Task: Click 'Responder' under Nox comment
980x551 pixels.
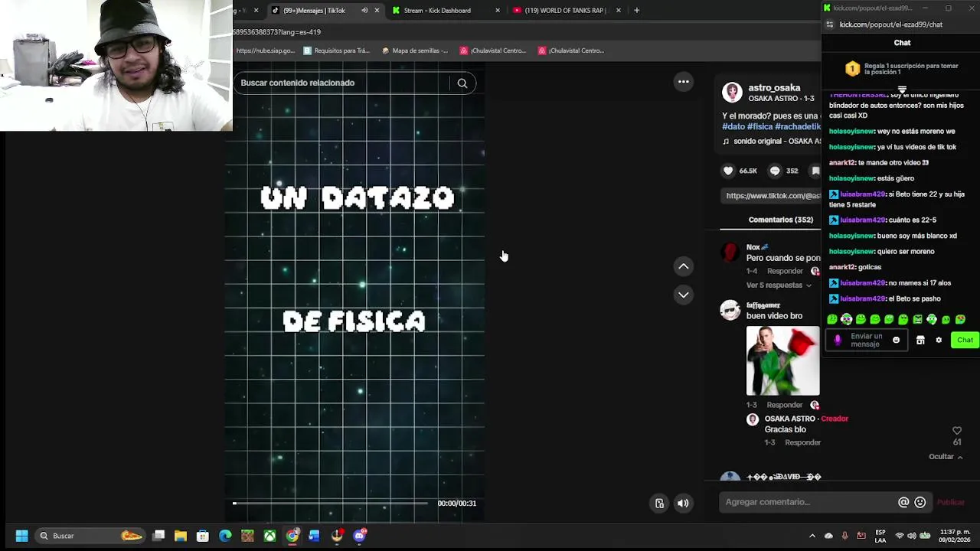Action: (x=785, y=271)
